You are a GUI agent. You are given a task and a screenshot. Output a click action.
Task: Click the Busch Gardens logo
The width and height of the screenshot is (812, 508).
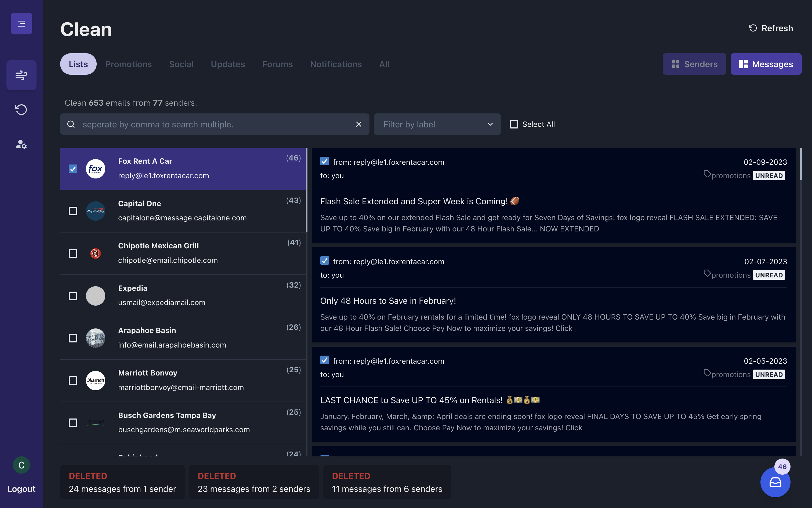pyautogui.click(x=96, y=423)
